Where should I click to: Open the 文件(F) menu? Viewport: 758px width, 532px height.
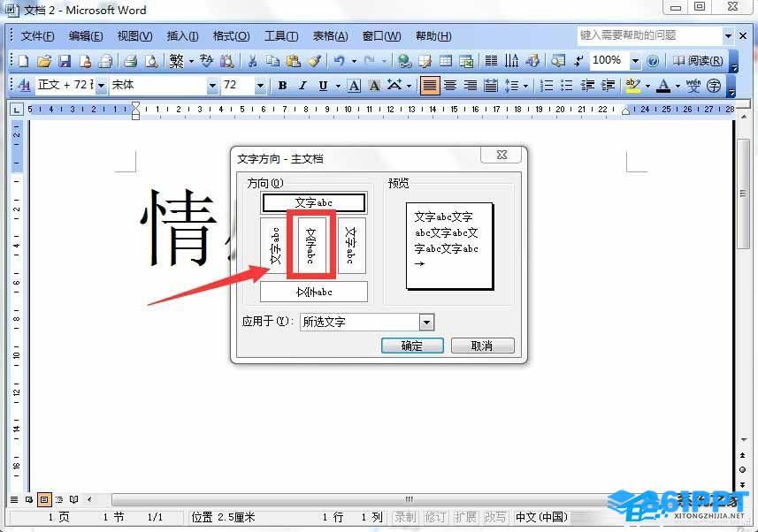tap(38, 36)
